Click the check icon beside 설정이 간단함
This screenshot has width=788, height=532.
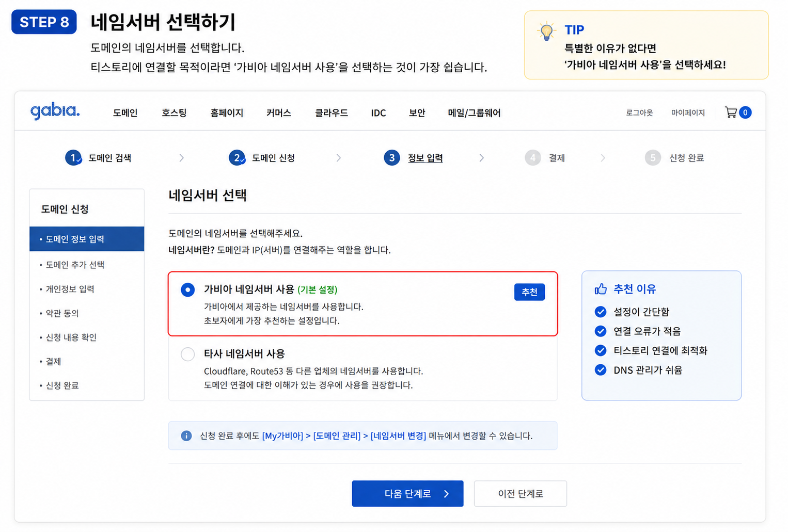[x=601, y=312]
